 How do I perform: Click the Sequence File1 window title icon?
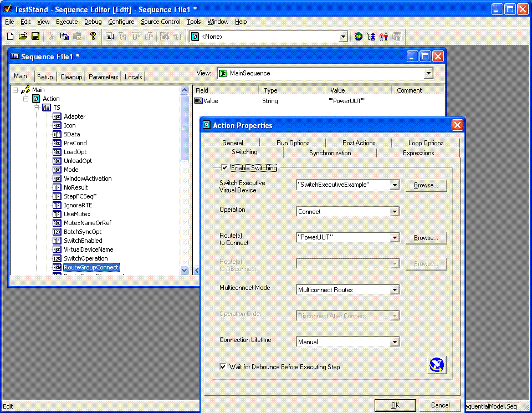pyautogui.click(x=14, y=57)
